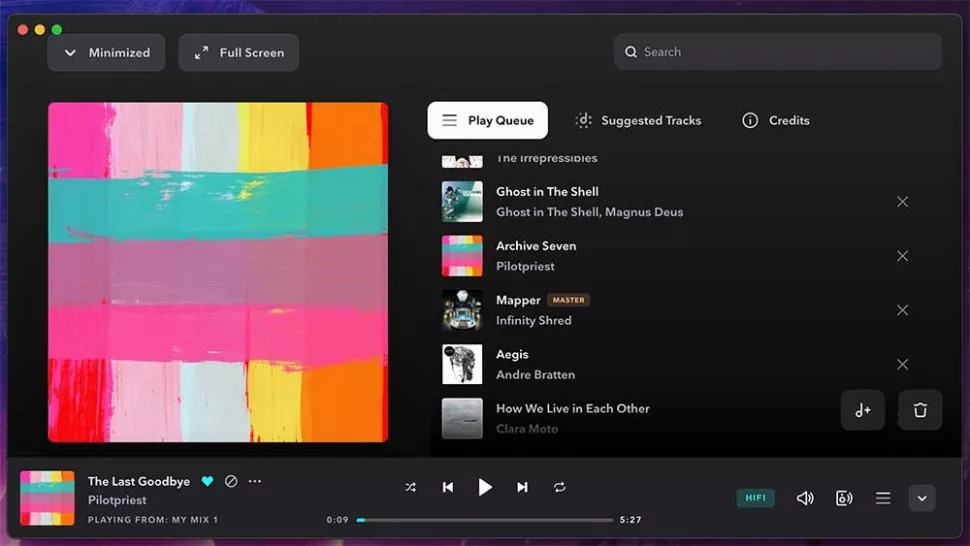The height and width of the screenshot is (546, 970).
Task: Focus the Search field
Action: [778, 52]
